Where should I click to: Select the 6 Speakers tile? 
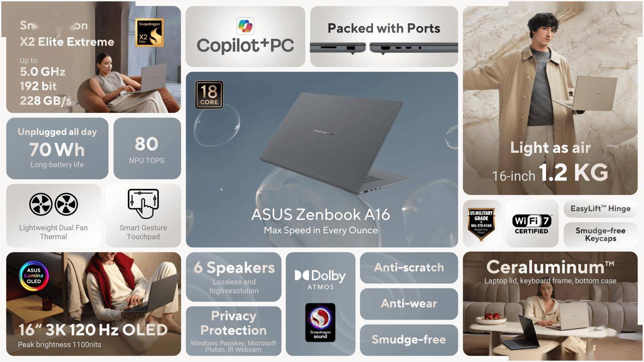pyautogui.click(x=233, y=277)
